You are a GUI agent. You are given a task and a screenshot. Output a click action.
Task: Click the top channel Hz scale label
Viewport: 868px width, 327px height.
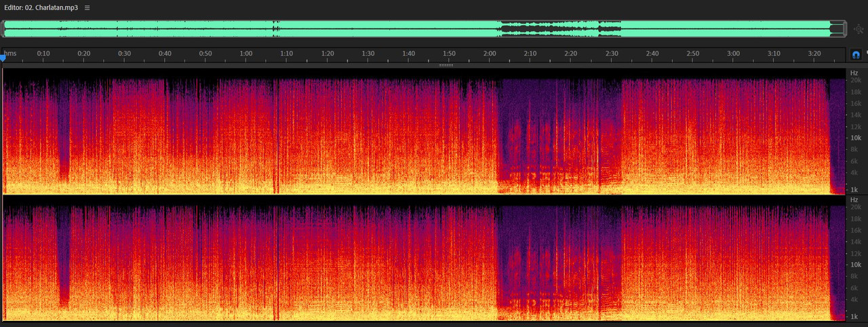(854, 73)
